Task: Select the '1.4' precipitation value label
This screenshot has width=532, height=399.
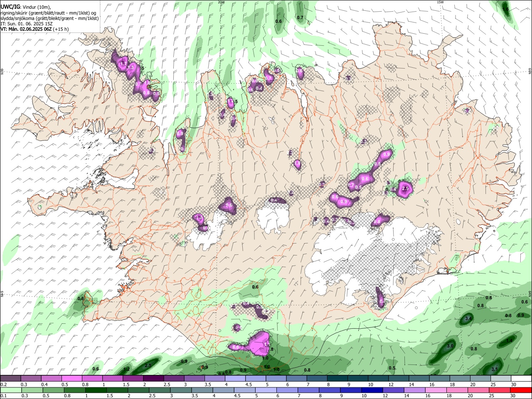Action: click(510, 340)
